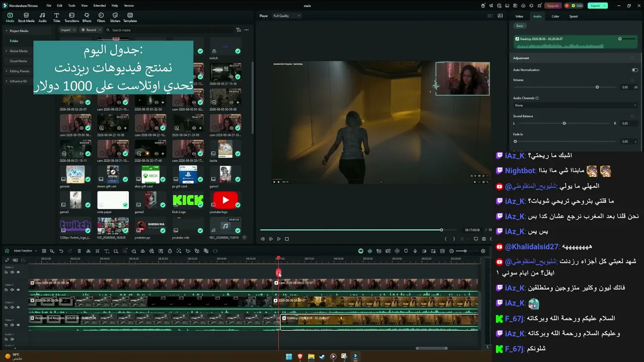644x362 pixels.
Task: Open the Templates panel
Action: point(130,18)
